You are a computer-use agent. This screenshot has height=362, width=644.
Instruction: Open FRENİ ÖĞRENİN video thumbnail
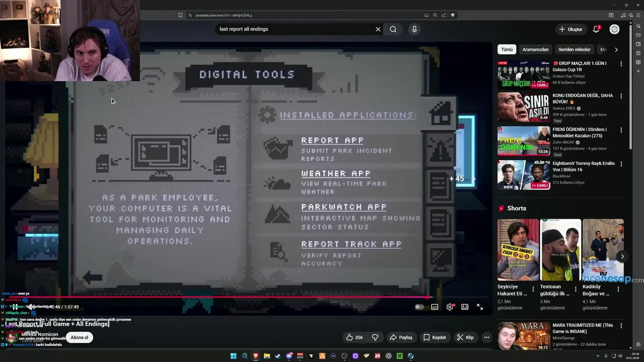click(x=524, y=141)
